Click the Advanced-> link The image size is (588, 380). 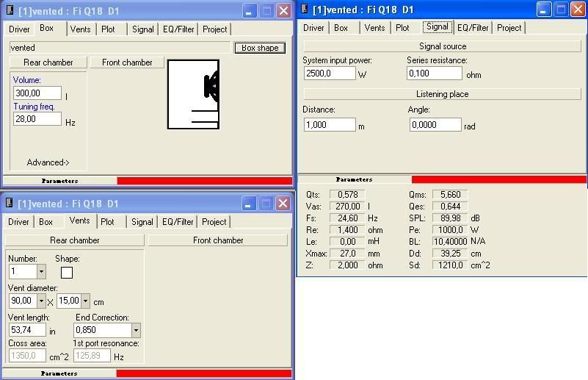click(48, 162)
